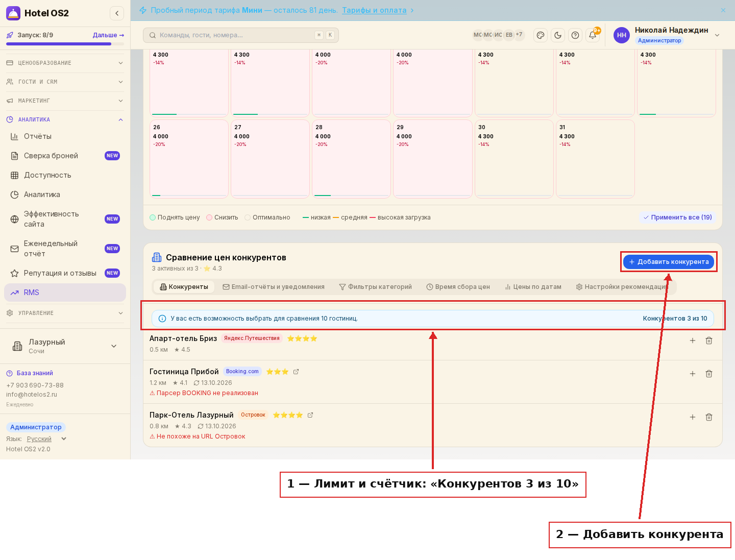Click Дальше link in launch progress
Viewport: 735px width, 560px height.
pyautogui.click(x=108, y=35)
